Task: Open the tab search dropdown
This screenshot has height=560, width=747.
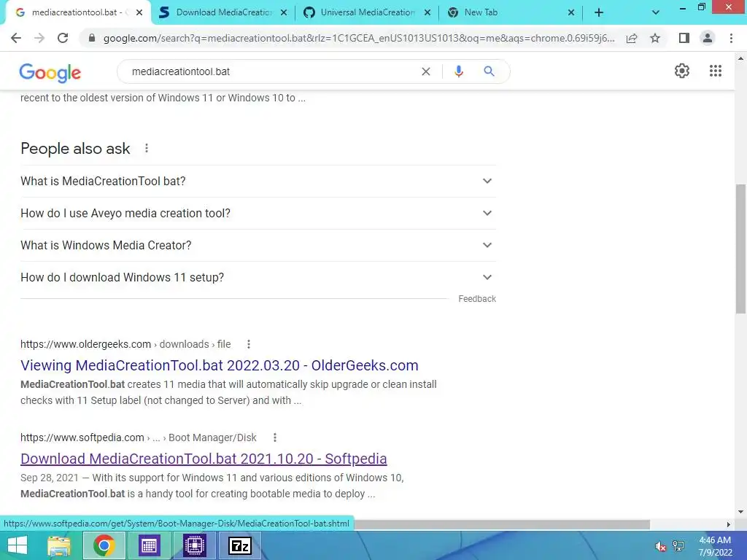Action: 656,13
